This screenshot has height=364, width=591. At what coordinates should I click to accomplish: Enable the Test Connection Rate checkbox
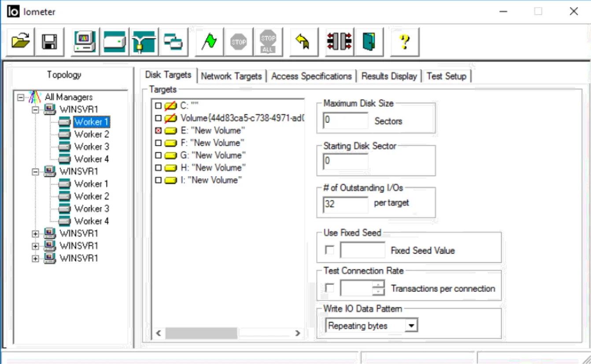click(329, 288)
